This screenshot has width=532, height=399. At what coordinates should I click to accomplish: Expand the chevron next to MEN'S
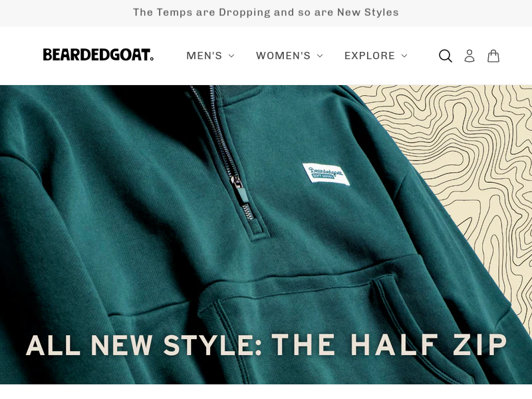tap(231, 56)
